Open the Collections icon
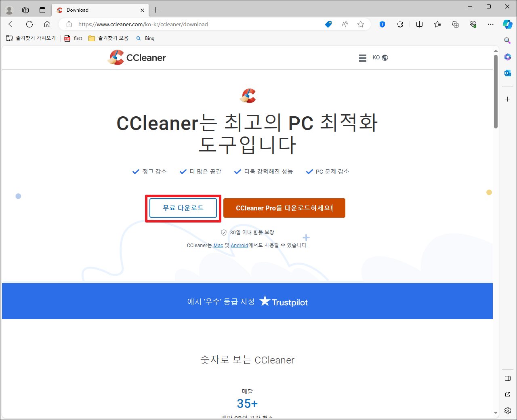The width and height of the screenshot is (517, 420). 455,24
